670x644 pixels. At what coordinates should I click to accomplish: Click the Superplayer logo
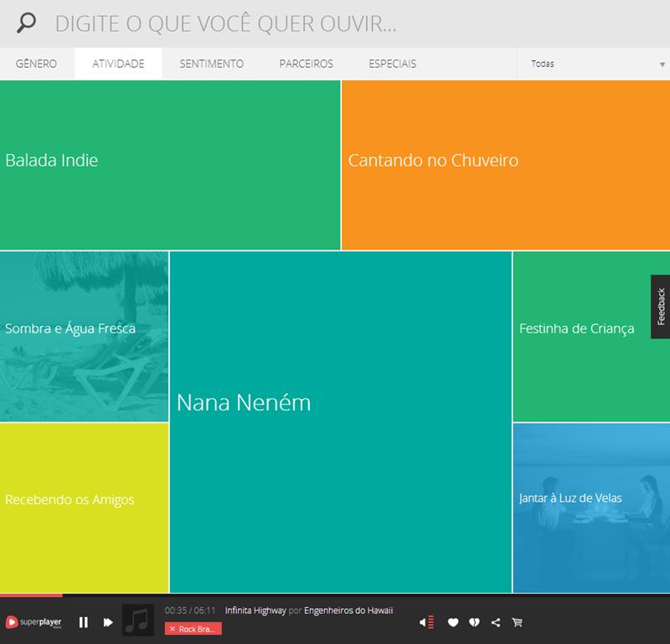tap(33, 622)
